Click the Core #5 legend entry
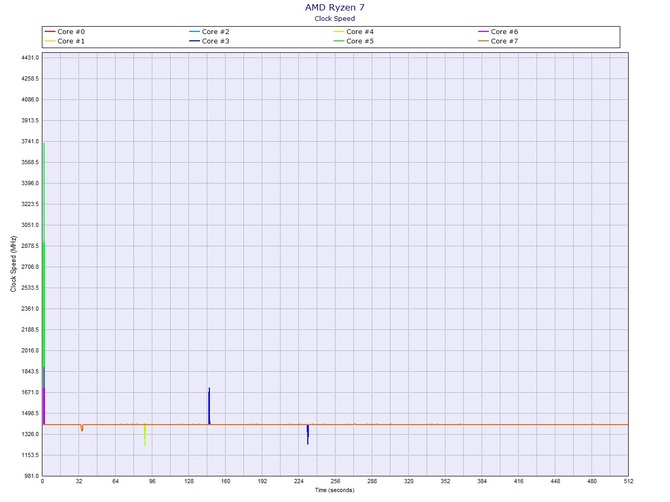Viewport: 670px width, 502px height. pyautogui.click(x=354, y=41)
